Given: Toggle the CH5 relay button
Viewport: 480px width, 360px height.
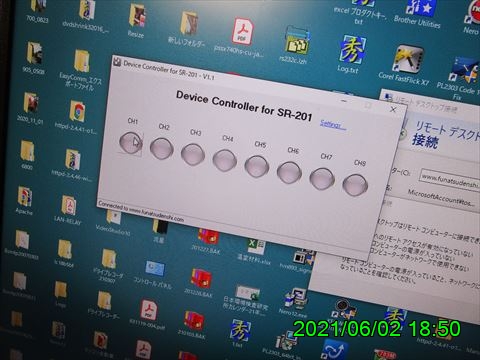Looking at the screenshot, I should [257, 166].
